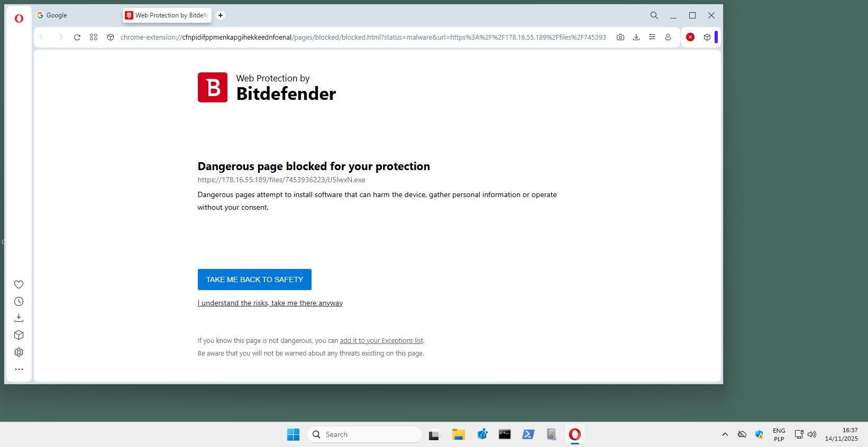Open downloads from the address bar
Screen dimensions: 868x447
[x=636, y=37]
